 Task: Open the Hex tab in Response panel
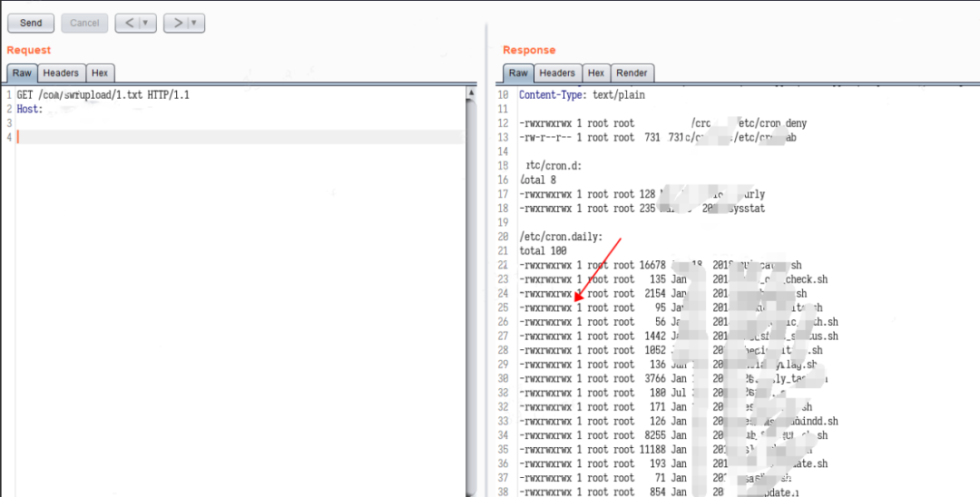click(x=596, y=73)
